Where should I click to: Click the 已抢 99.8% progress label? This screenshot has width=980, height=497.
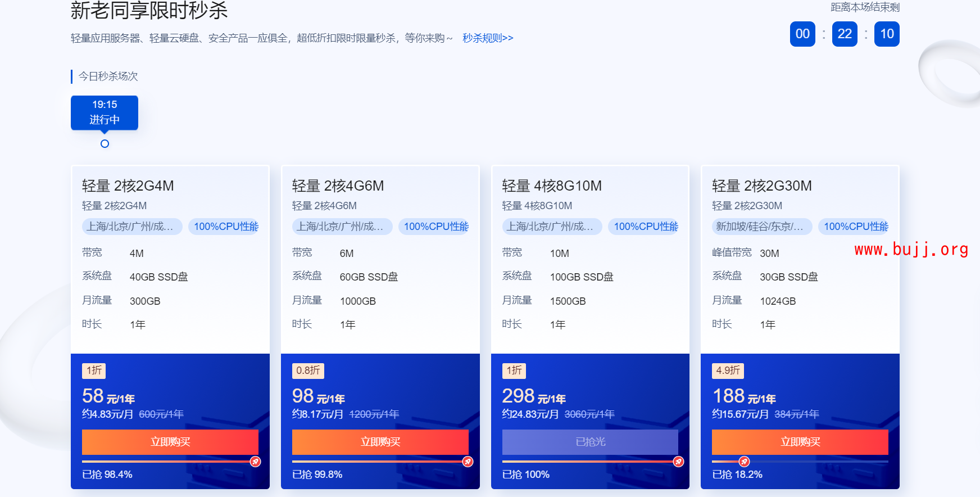tap(317, 475)
